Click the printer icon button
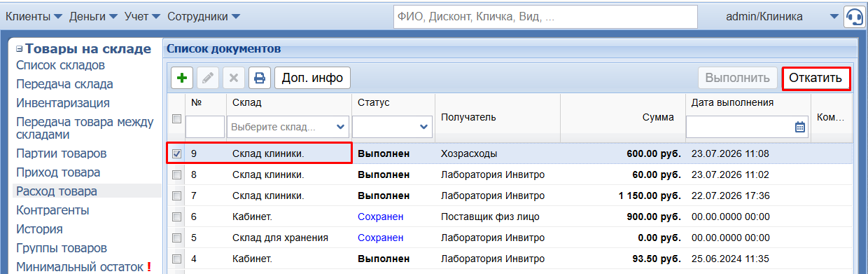This screenshot has width=868, height=274. [x=260, y=78]
